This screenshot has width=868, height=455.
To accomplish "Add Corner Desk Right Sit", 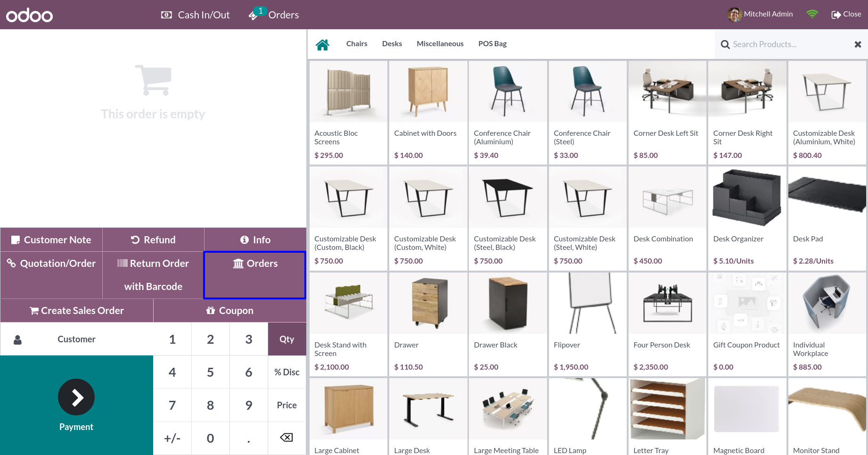I will pos(747,113).
